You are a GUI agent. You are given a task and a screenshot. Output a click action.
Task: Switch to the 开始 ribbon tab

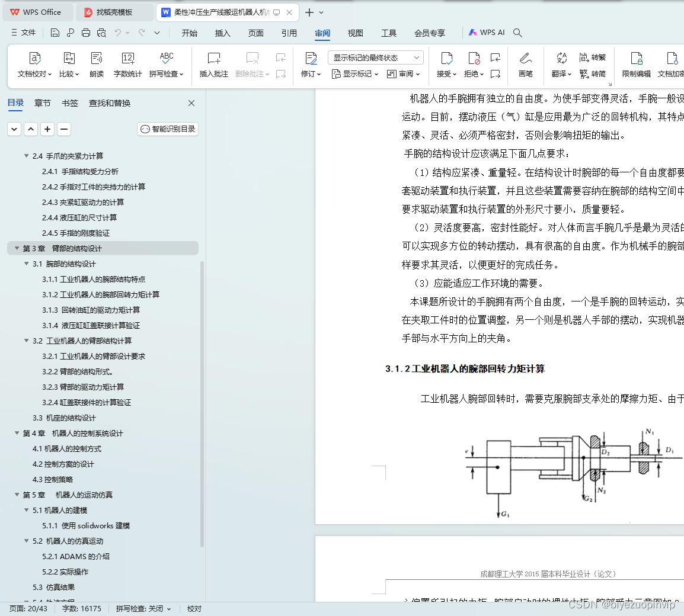(189, 33)
